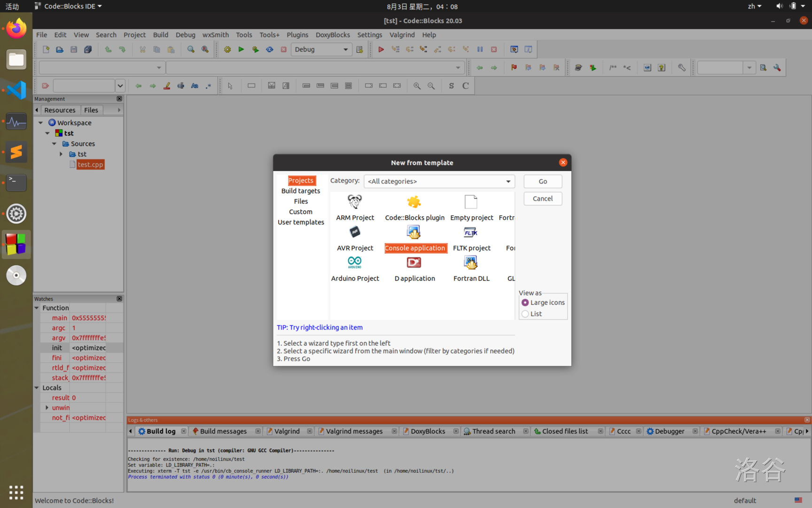
Task: Click the Abort red stop icon
Action: click(x=283, y=49)
